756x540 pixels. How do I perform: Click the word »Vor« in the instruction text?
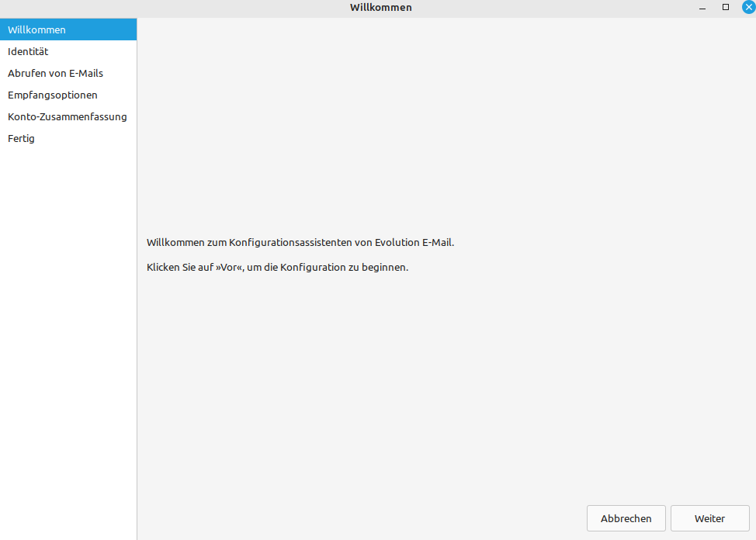(229, 267)
